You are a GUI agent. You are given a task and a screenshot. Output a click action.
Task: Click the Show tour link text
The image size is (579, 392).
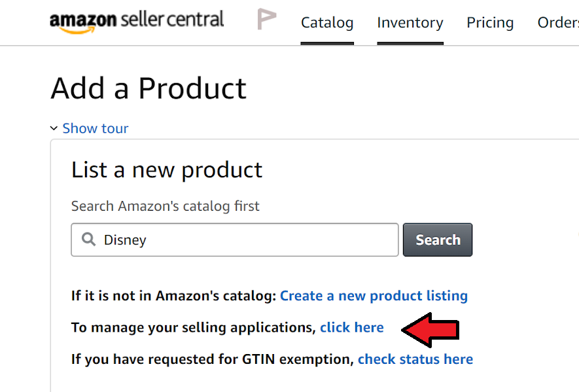[96, 128]
